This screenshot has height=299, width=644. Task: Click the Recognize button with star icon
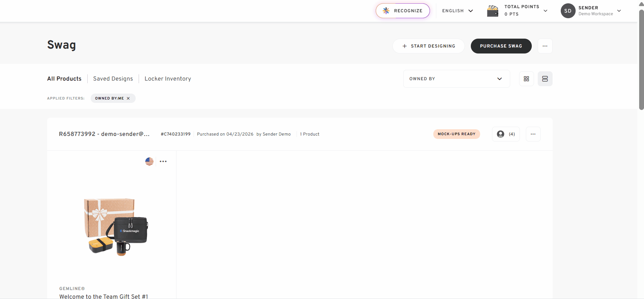point(402,11)
